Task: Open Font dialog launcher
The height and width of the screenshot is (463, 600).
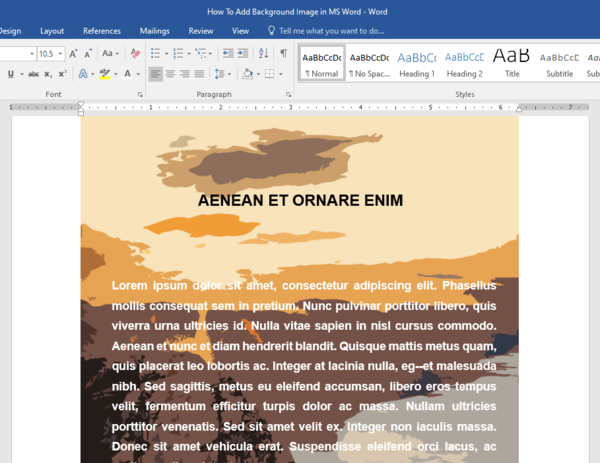Action: point(140,95)
